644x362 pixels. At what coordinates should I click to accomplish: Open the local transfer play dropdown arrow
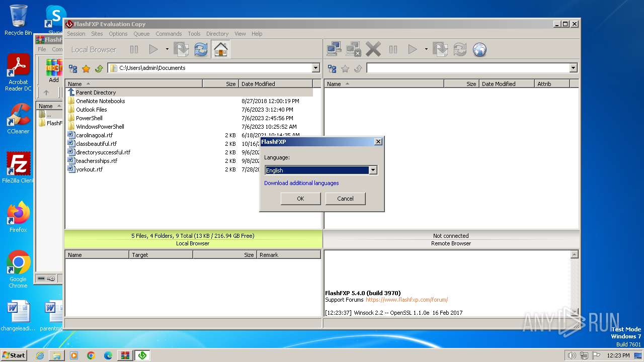(167, 49)
